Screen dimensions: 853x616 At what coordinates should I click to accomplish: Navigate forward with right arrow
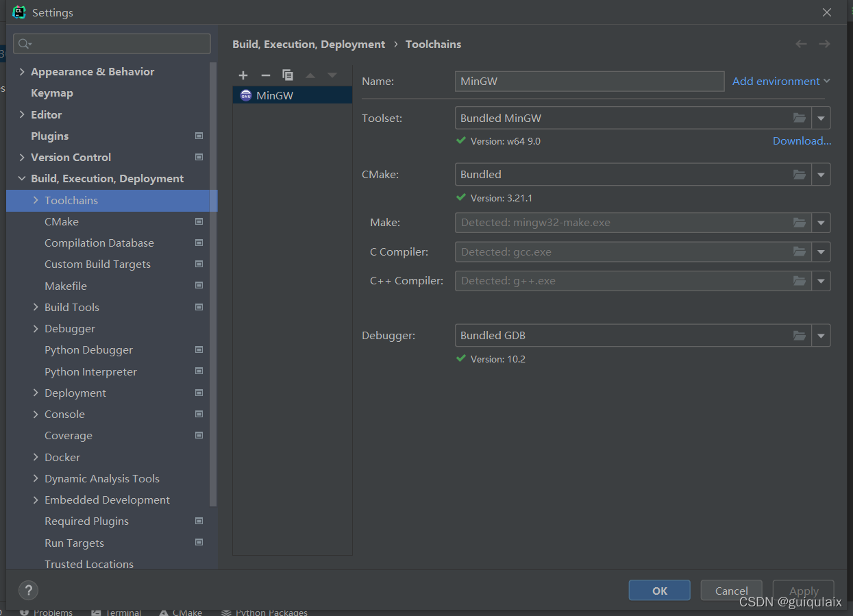(x=824, y=44)
